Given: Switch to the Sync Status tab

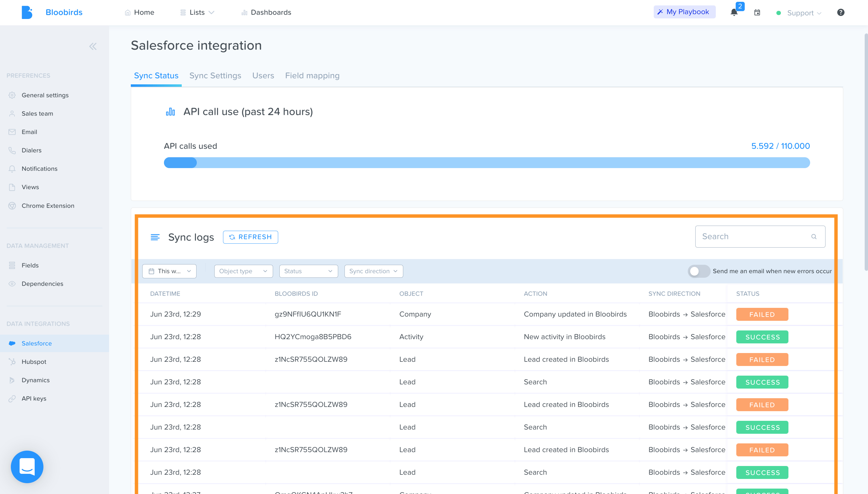Looking at the screenshot, I should (x=156, y=76).
